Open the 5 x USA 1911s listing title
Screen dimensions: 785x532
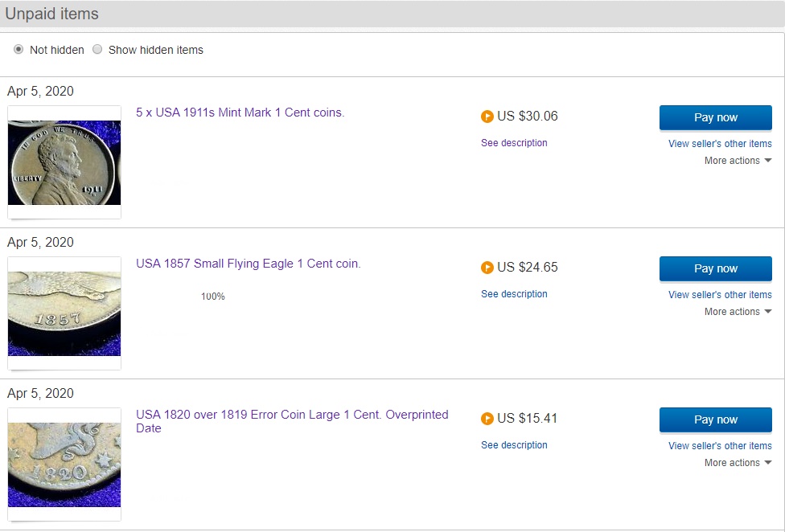(x=240, y=113)
